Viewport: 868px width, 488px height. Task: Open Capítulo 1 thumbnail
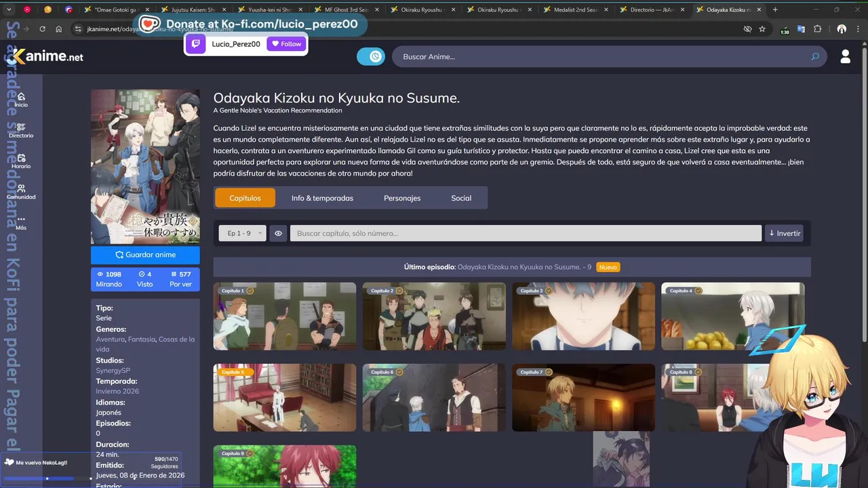coord(285,317)
